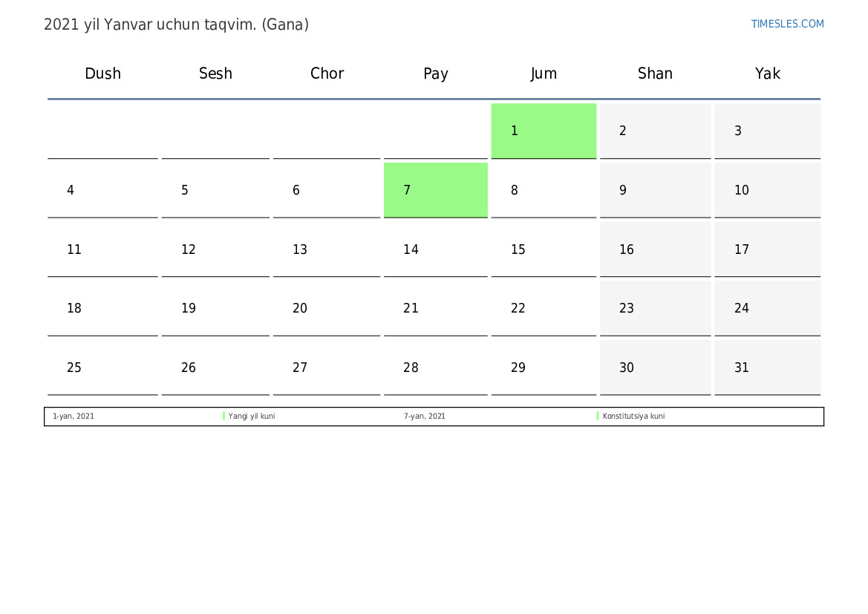Viewport: 868px width, 614px height.
Task: Select the highlighted January 1 cell
Action: 544,131
